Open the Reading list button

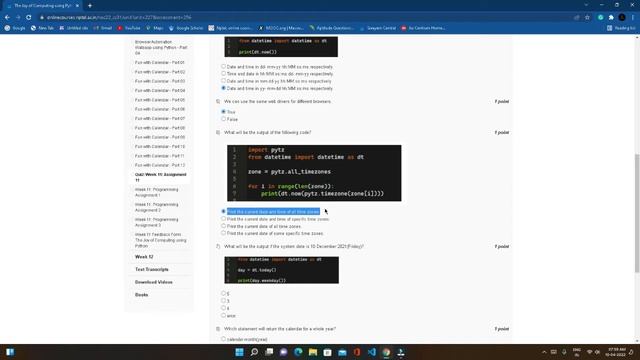pos(621,28)
